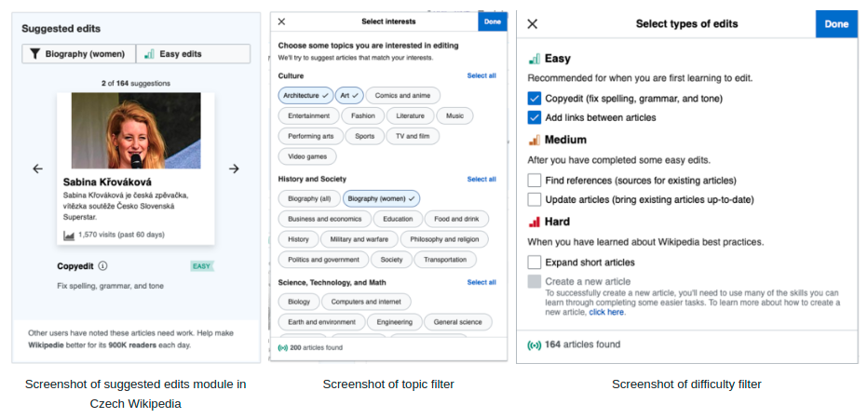Enable Find references checkbox

click(535, 181)
